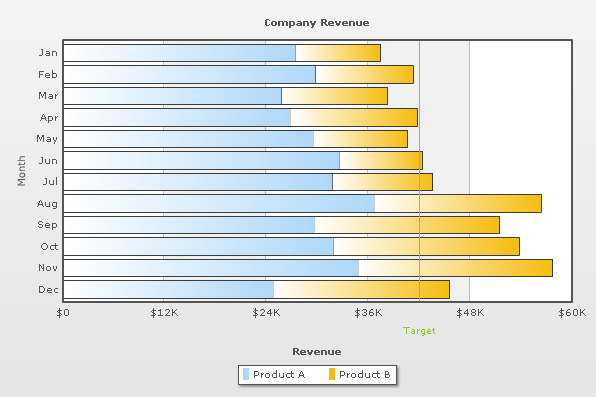The width and height of the screenshot is (596, 397).
Task: Click the $48K axis label
Action: [x=470, y=313]
